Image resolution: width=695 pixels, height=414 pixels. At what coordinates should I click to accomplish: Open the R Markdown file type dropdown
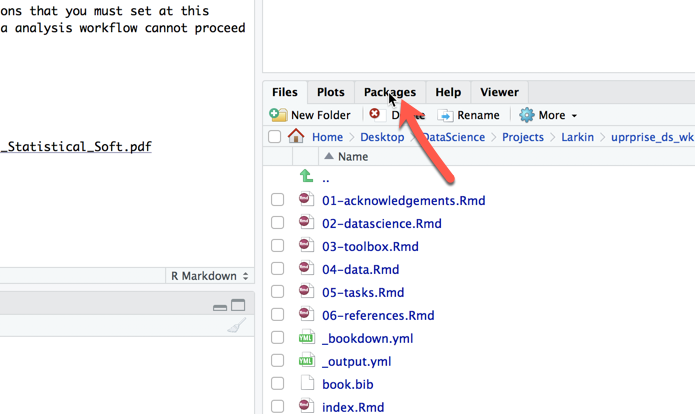(210, 276)
